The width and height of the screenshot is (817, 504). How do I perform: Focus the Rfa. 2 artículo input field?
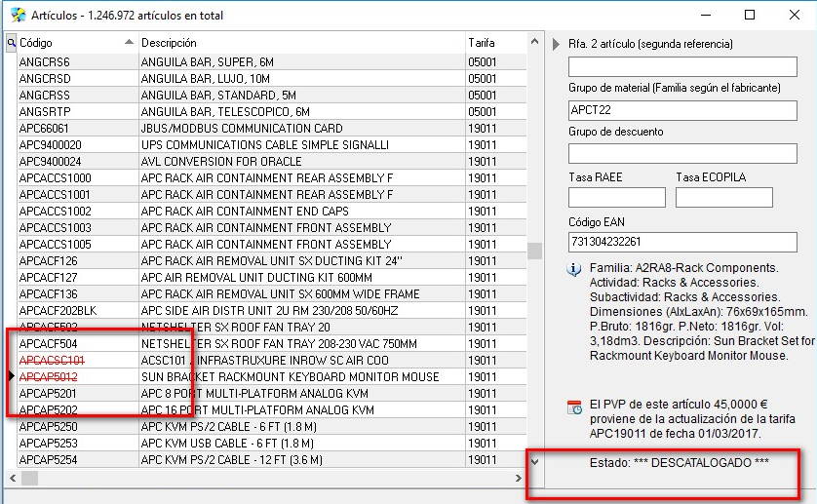pos(682,66)
